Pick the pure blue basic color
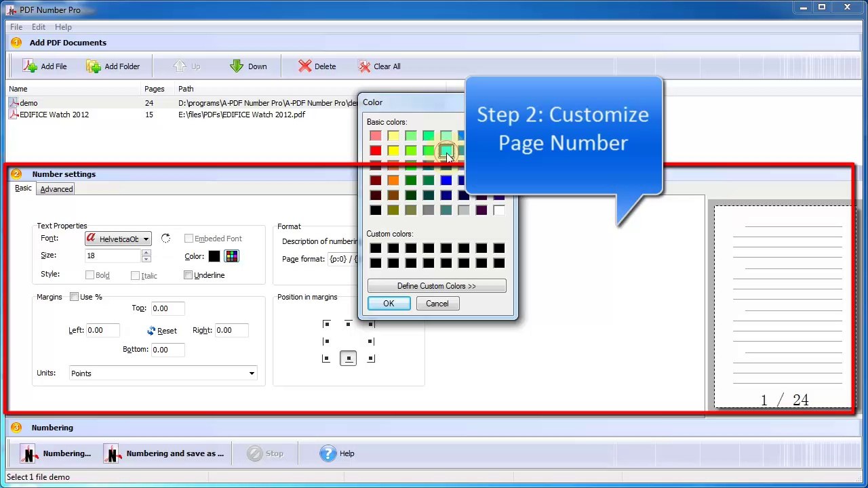 coord(446,180)
